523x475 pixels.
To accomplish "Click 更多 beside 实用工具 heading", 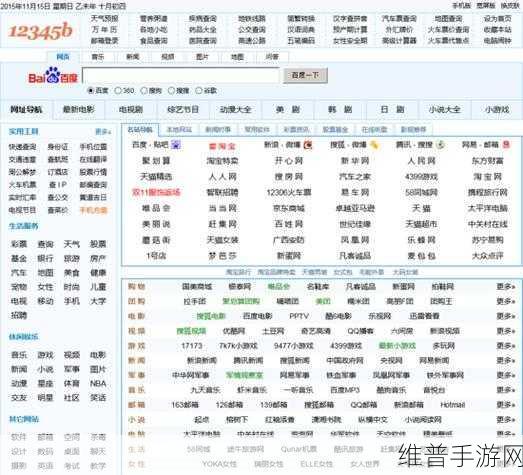I will tap(103, 132).
